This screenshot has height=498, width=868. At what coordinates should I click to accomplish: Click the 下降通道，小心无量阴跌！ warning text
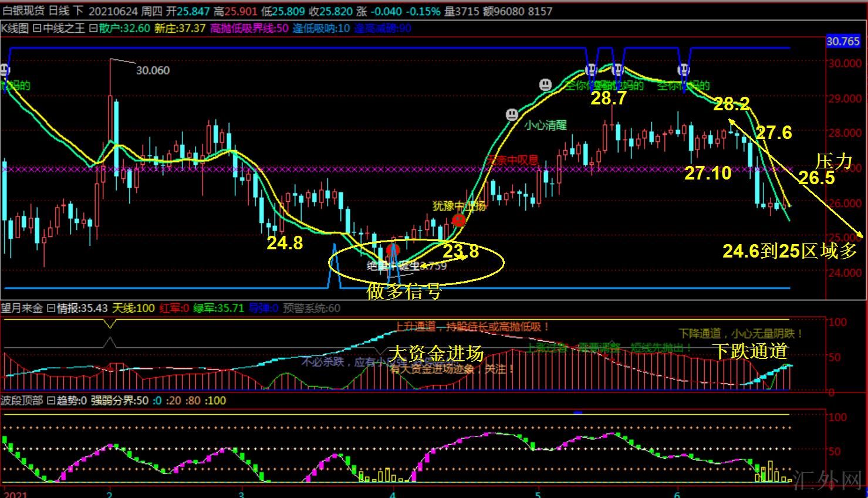click(741, 334)
